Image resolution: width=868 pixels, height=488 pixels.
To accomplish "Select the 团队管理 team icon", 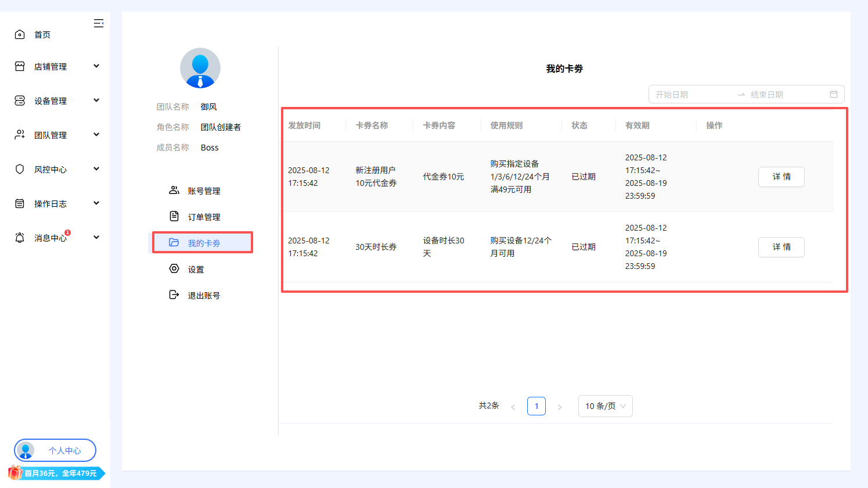I will pyautogui.click(x=19, y=134).
